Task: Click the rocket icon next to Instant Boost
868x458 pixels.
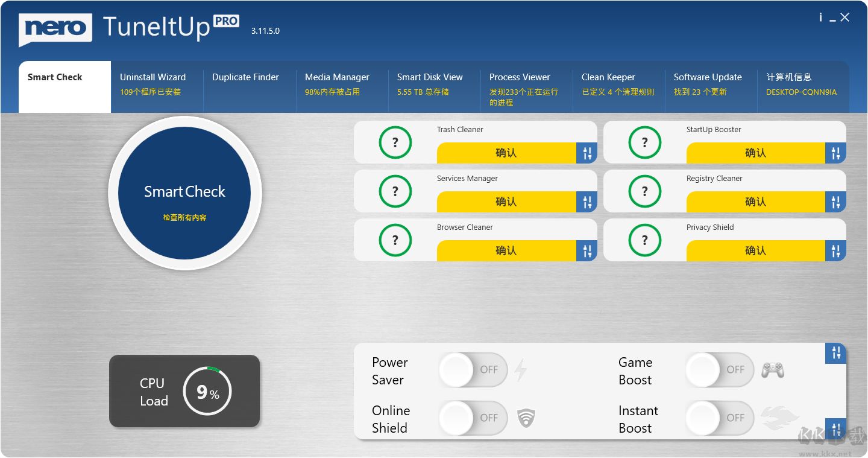Action: (779, 418)
